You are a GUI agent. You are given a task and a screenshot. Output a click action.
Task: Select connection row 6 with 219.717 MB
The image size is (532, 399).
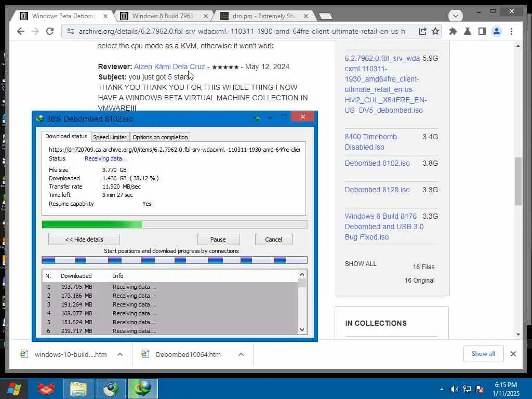coord(170,331)
